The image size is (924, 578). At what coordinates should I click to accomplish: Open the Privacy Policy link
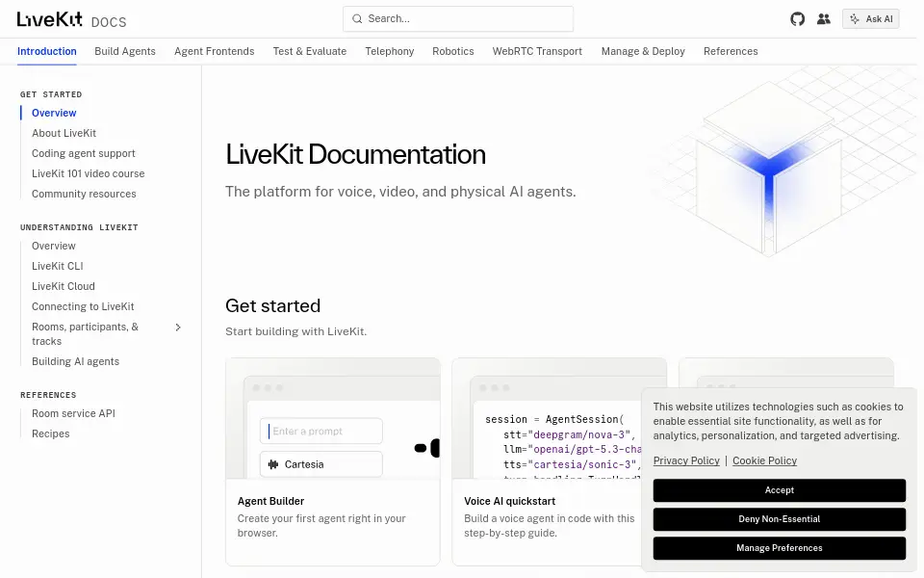coord(686,460)
